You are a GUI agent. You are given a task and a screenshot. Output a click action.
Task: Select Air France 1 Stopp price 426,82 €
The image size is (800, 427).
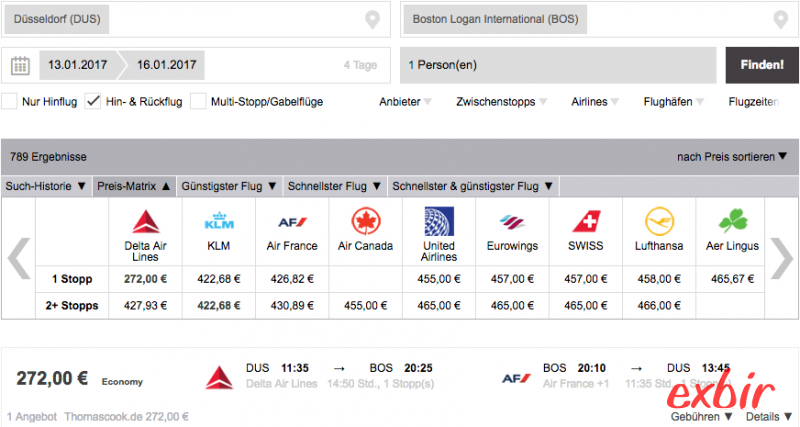[x=292, y=279]
